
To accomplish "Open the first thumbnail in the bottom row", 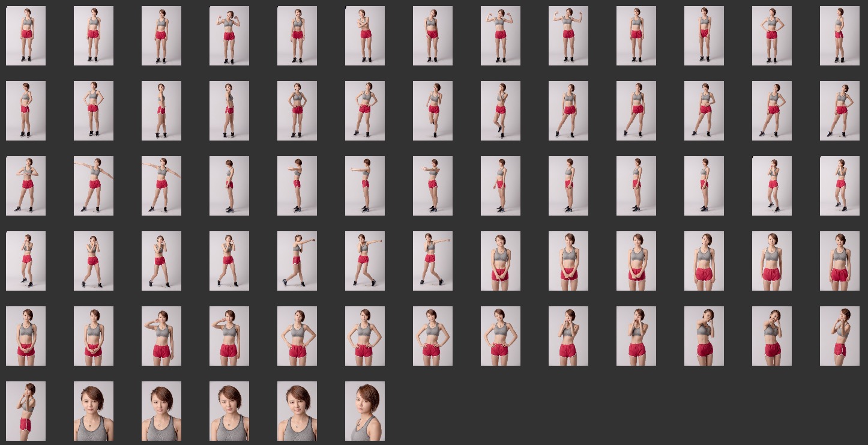I will (26, 411).
